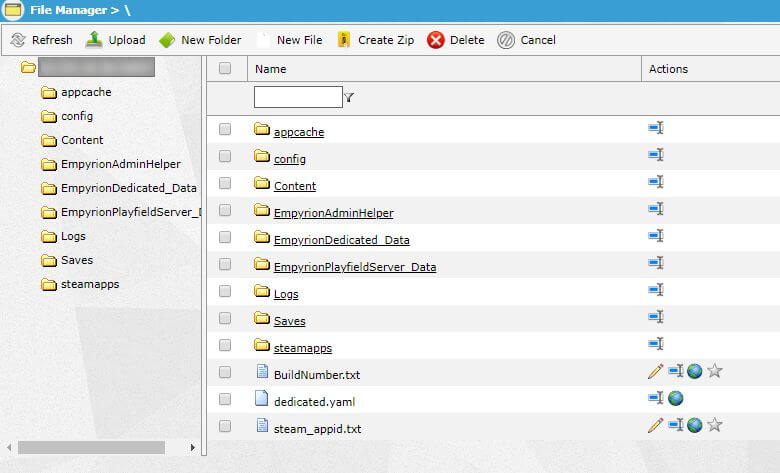This screenshot has width=780, height=473.
Task: Click the Name filter text box
Action: [x=298, y=97]
